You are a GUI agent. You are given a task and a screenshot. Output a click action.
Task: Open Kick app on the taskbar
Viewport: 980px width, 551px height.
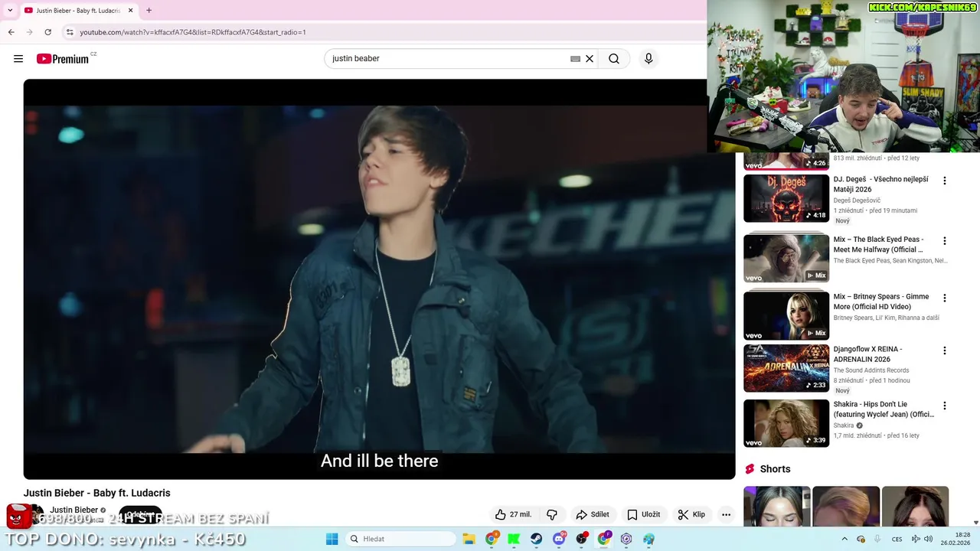tap(514, 539)
